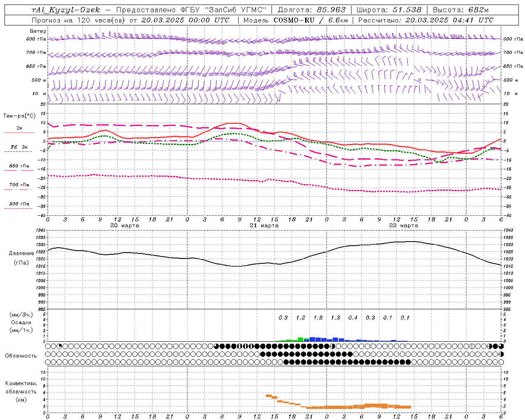The width and height of the screenshot is (525, 420).
Task: Click the Ветер wind panel label
Action: (38, 31)
